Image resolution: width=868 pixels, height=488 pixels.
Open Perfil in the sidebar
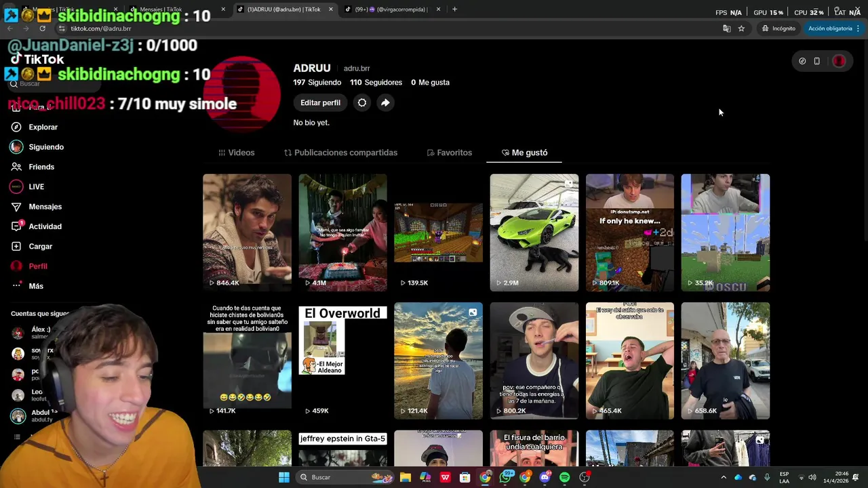[x=28, y=266]
